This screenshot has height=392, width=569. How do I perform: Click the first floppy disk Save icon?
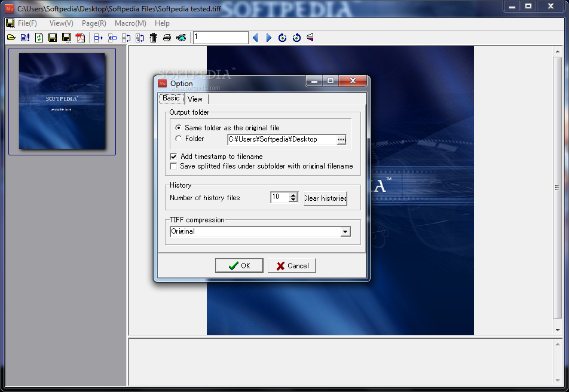click(53, 38)
